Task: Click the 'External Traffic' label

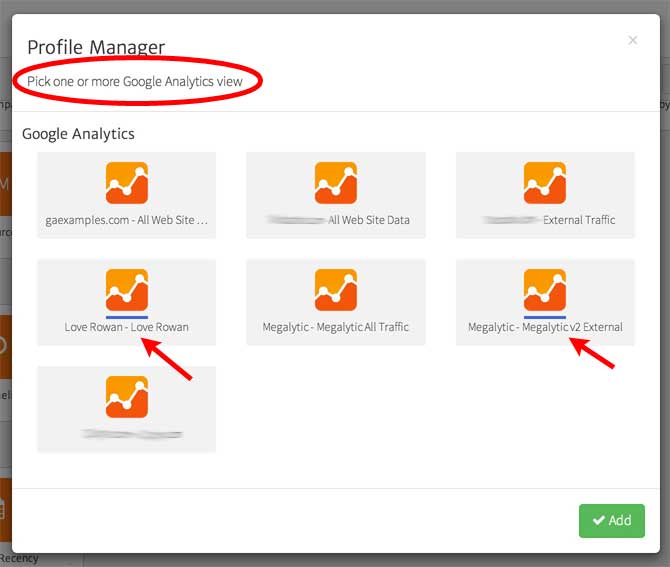Action: pos(579,220)
